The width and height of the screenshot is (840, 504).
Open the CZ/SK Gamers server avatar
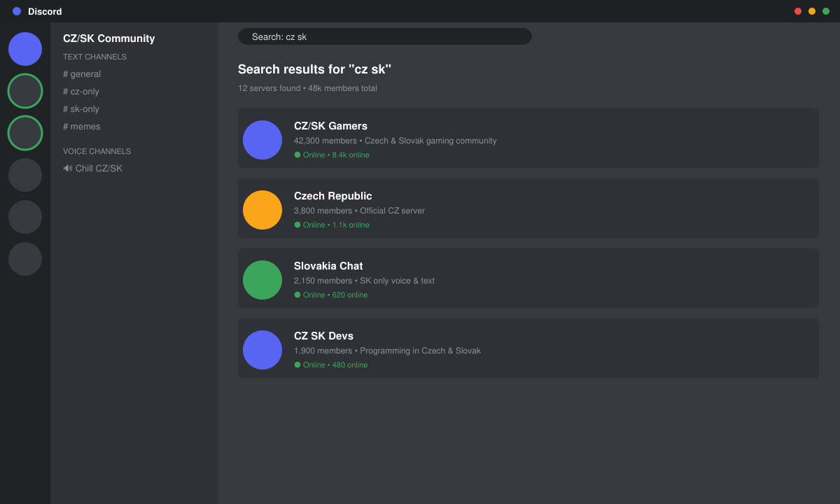pyautogui.click(x=262, y=140)
